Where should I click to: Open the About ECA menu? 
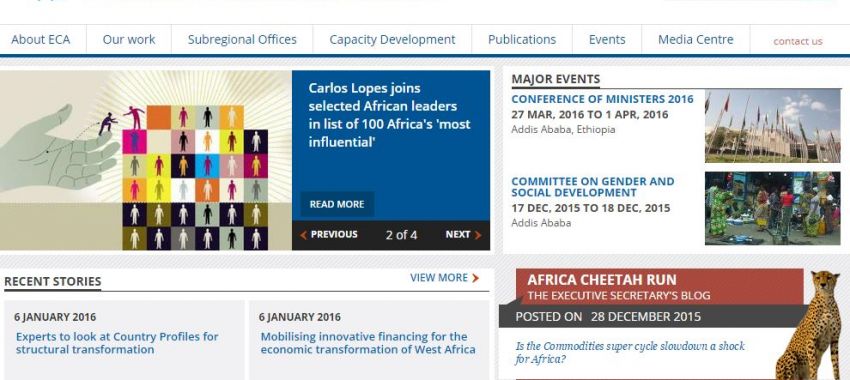(x=41, y=40)
